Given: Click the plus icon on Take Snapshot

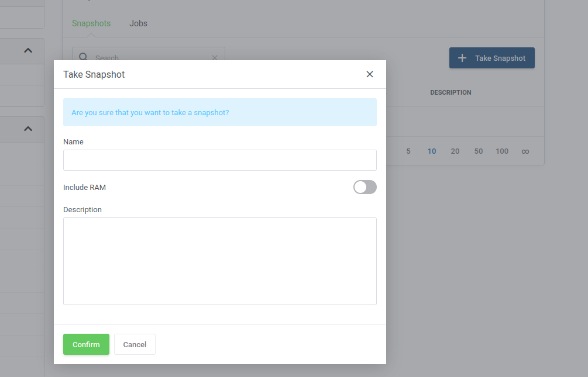Looking at the screenshot, I should (462, 58).
